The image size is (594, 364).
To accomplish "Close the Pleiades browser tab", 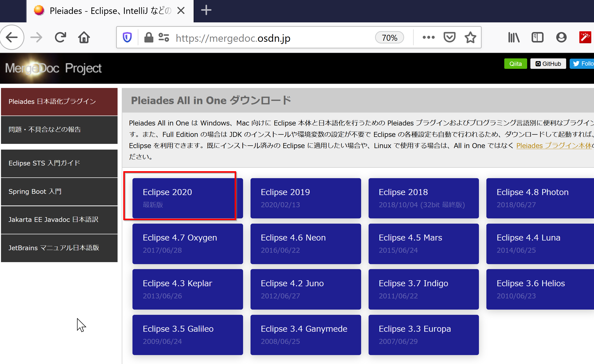I will (181, 11).
